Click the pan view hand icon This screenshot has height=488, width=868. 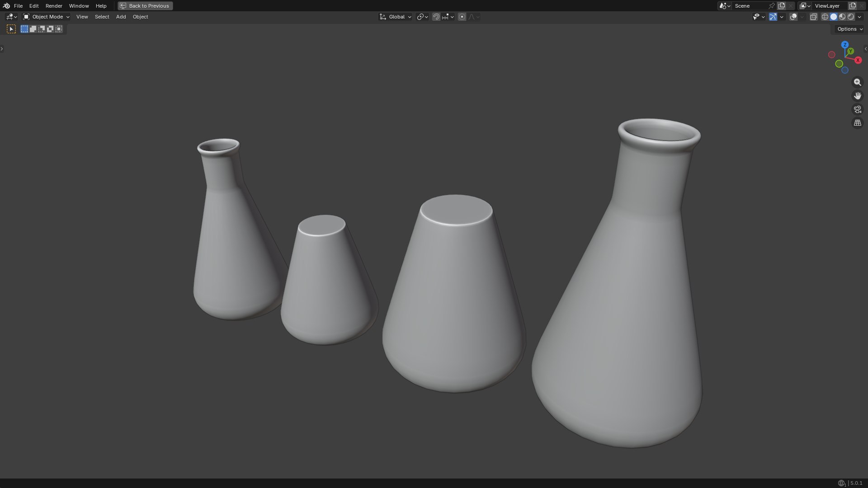click(x=857, y=96)
